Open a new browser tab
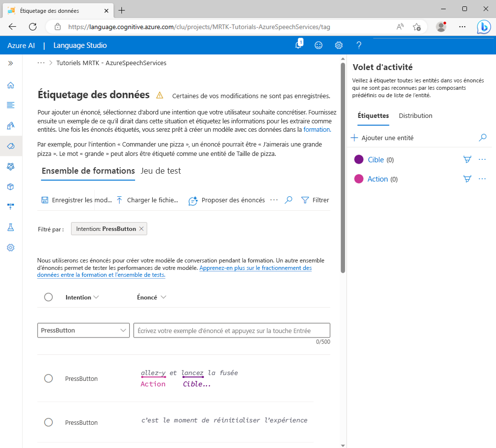496x448 pixels. coord(122,10)
